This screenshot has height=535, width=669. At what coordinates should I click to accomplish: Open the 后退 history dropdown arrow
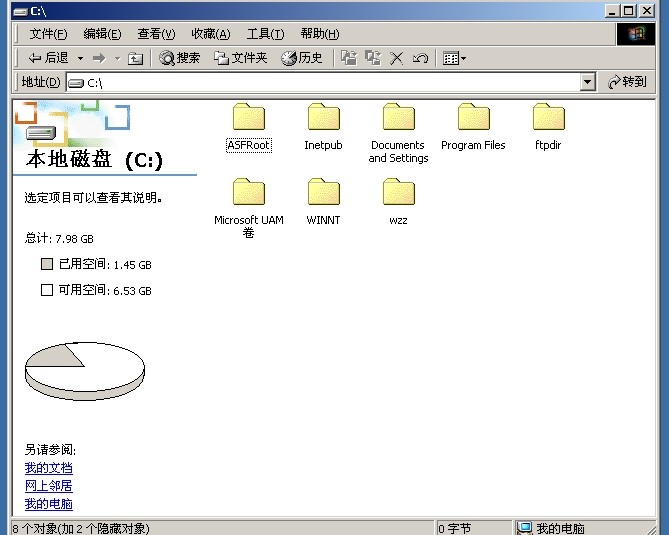(80, 58)
